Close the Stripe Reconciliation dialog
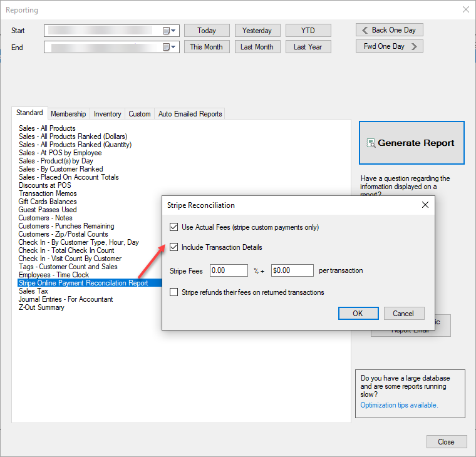Image resolution: width=476 pixels, height=457 pixels. coord(425,205)
